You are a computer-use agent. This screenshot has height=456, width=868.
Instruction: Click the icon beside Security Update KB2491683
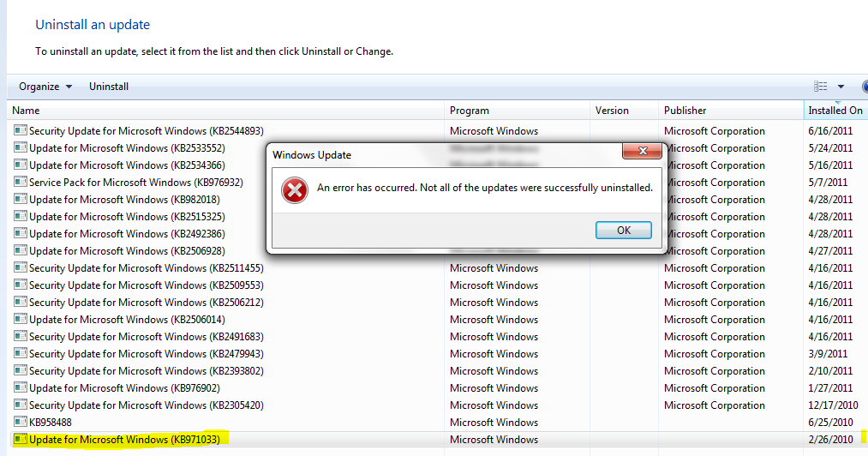point(20,337)
